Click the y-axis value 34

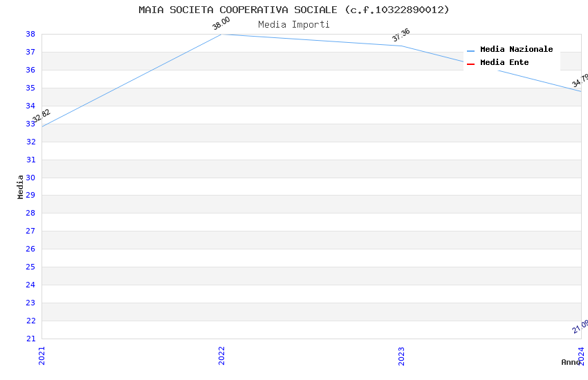coord(30,106)
